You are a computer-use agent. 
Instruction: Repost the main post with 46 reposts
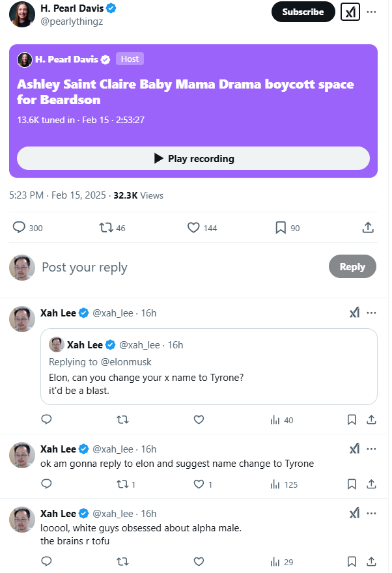pos(105,228)
